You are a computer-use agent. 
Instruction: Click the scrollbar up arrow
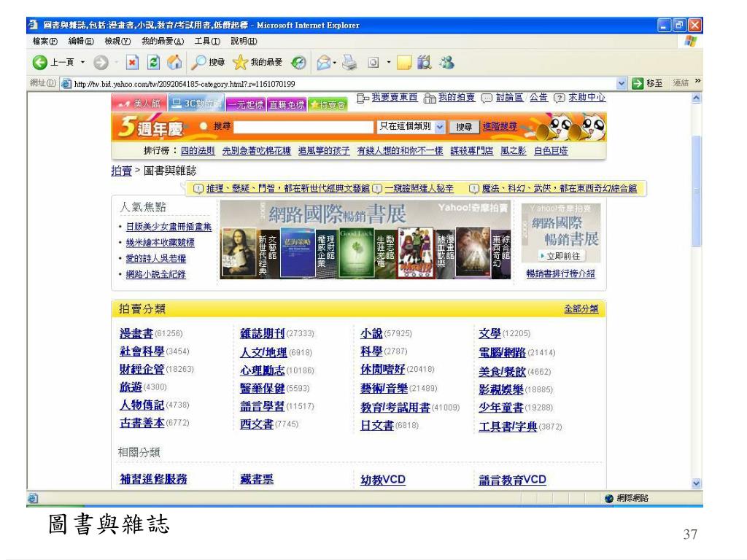[x=697, y=98]
